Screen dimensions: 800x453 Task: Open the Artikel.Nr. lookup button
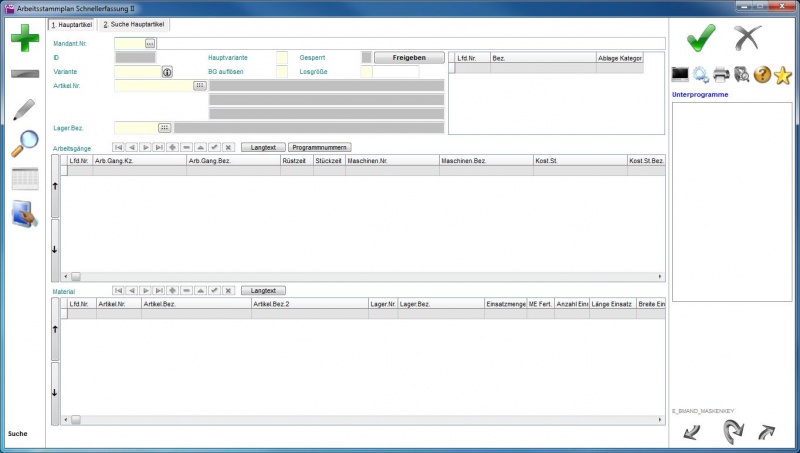click(199, 86)
